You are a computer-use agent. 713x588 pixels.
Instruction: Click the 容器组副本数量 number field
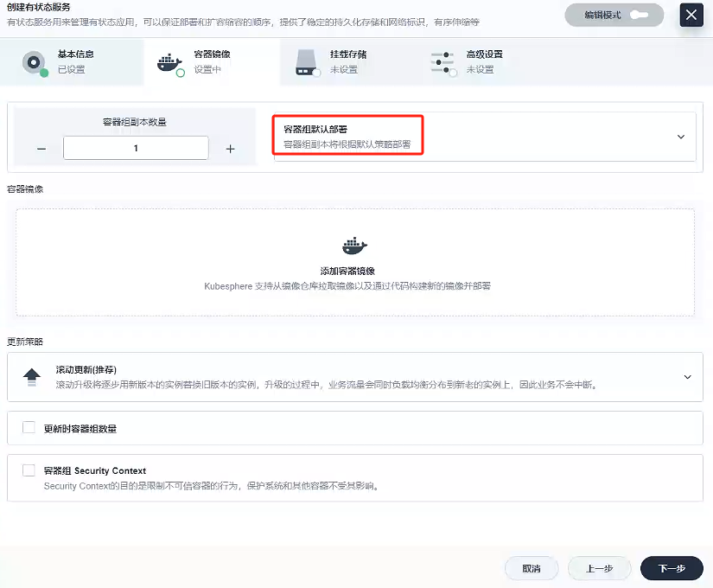tap(136, 148)
